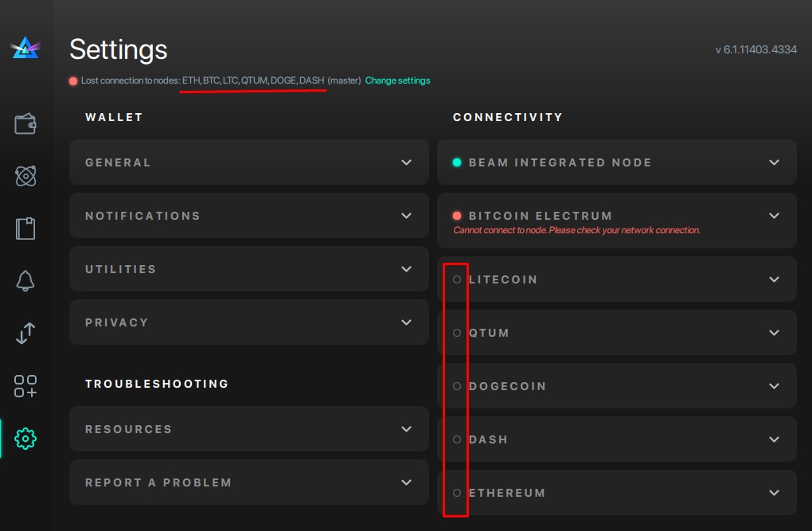The image size is (812, 531).
Task: Expand the Privacy settings section
Action: coord(406,322)
